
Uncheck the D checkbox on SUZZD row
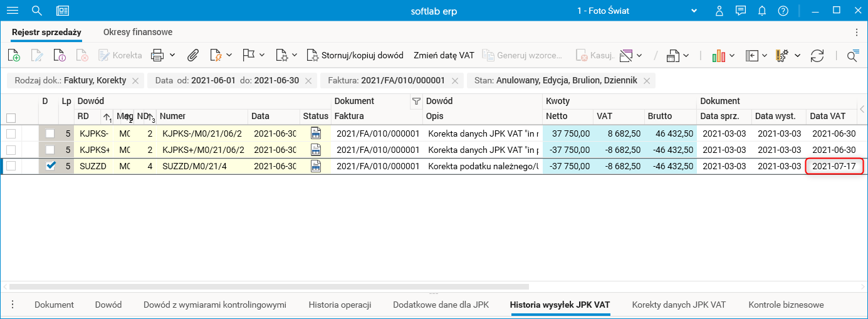click(x=50, y=166)
